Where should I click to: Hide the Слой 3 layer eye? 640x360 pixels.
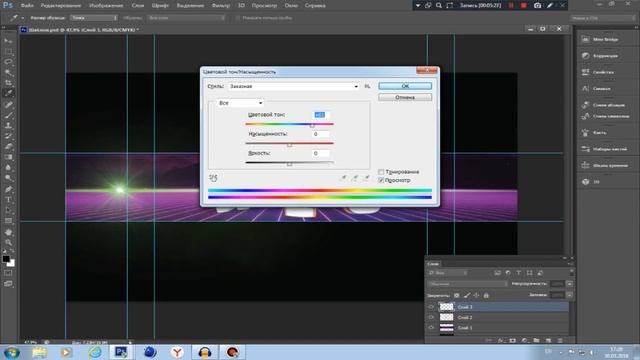tap(431, 307)
